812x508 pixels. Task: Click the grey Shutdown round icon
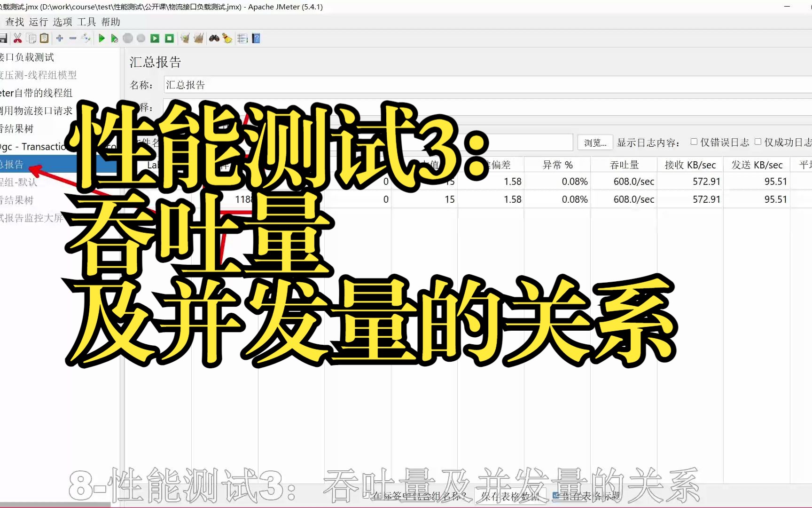click(x=141, y=39)
